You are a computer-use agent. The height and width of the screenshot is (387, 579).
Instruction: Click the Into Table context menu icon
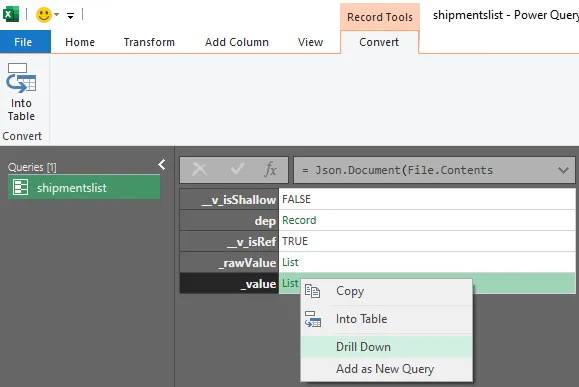[313, 319]
